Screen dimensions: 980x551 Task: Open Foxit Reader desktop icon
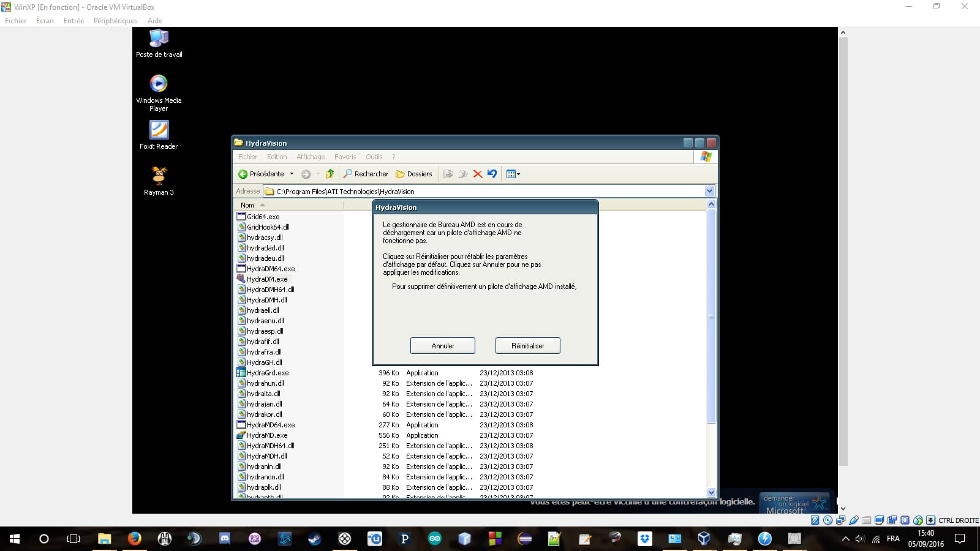pos(159,135)
